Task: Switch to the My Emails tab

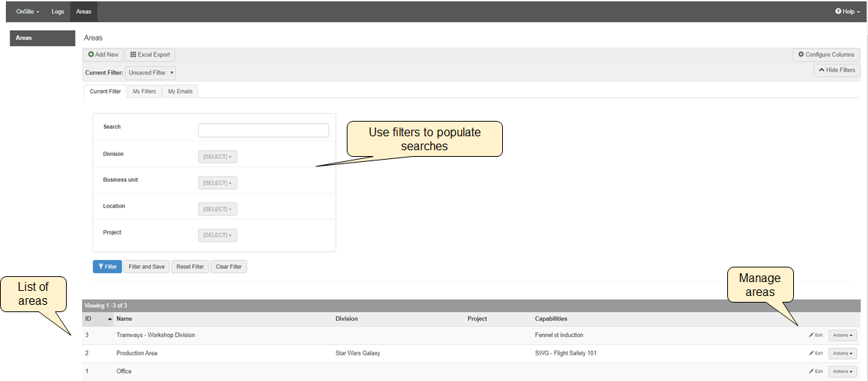Action: [x=180, y=92]
